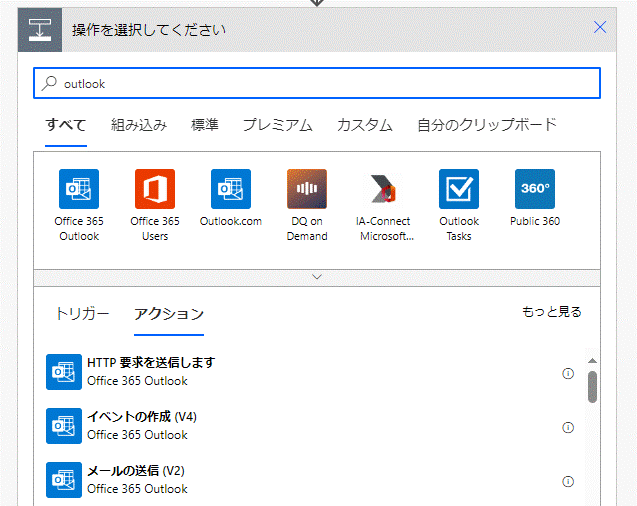Open the 標準 tab

(205, 125)
